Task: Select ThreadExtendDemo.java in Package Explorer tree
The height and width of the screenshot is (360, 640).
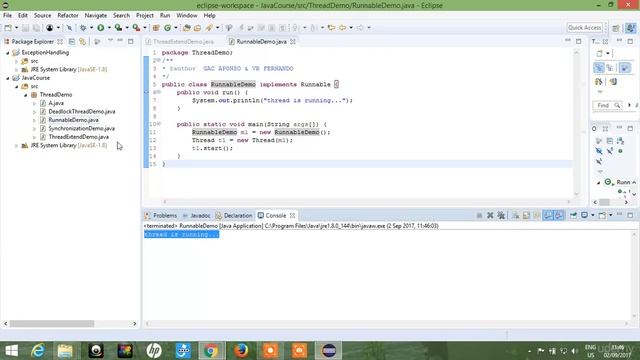Action: point(78,137)
